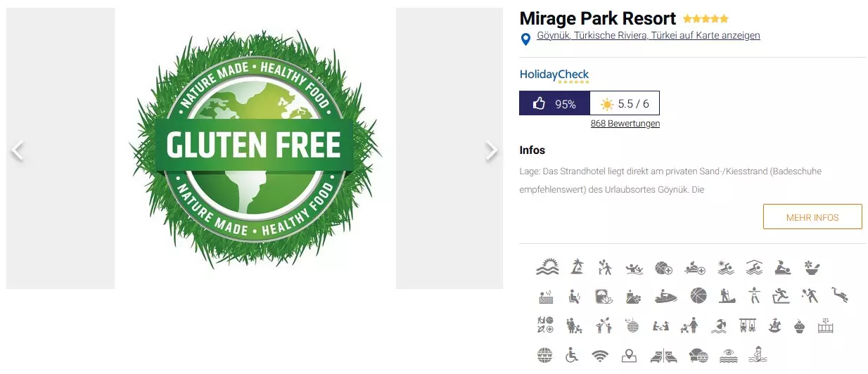Click the wheelchair accessibility icon

tap(571, 356)
